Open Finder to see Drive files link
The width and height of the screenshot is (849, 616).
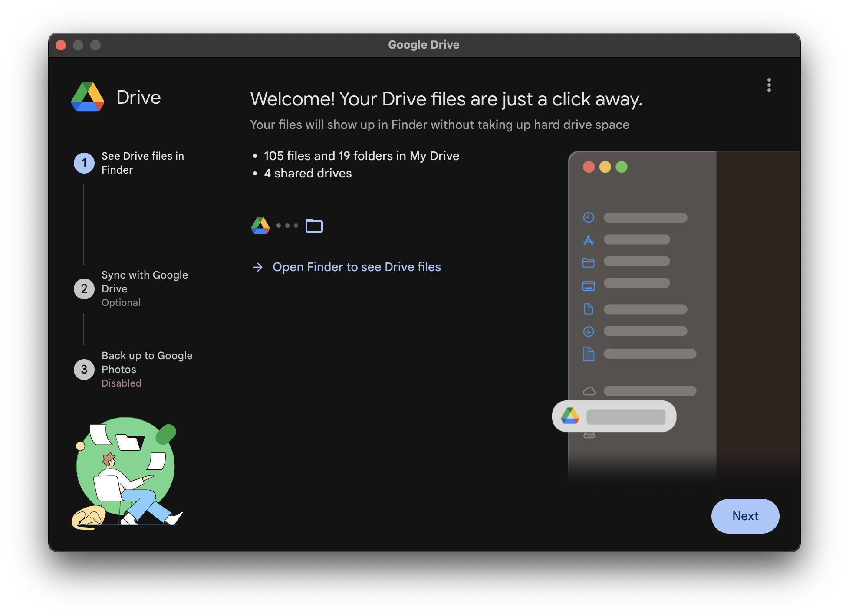click(356, 267)
